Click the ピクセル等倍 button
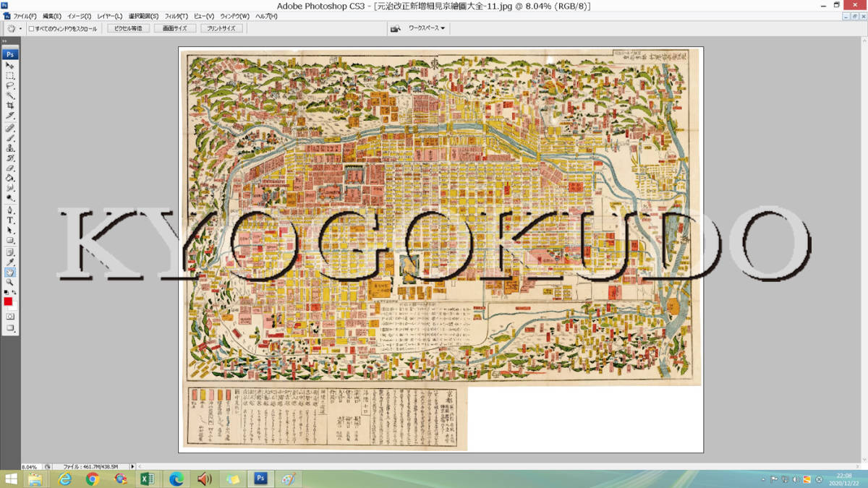 tap(129, 28)
